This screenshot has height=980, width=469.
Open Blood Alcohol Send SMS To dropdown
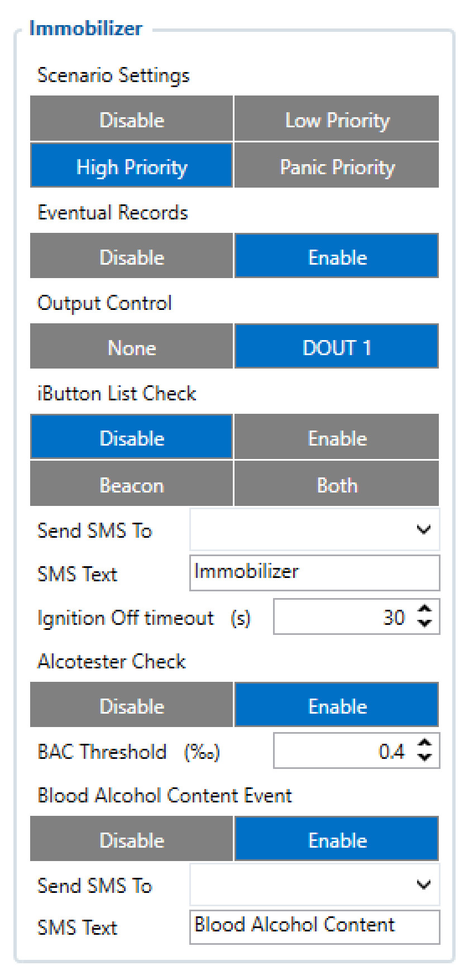pos(315,885)
